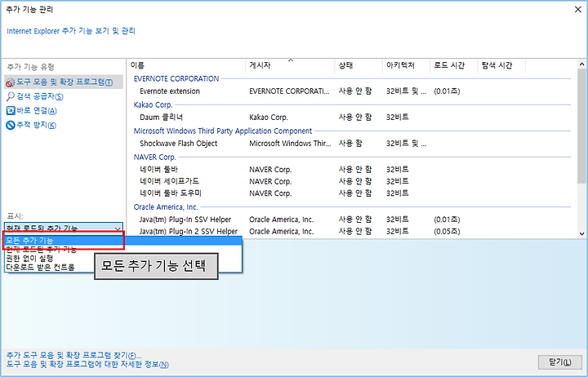Select 도구 모음 및 확장 프로그램(T)

(x=64, y=82)
